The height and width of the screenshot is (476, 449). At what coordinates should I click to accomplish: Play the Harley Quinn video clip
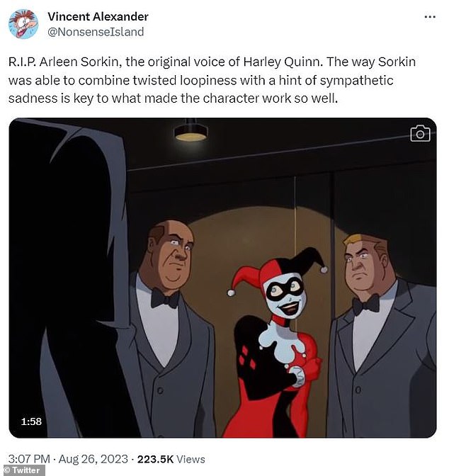(222, 278)
